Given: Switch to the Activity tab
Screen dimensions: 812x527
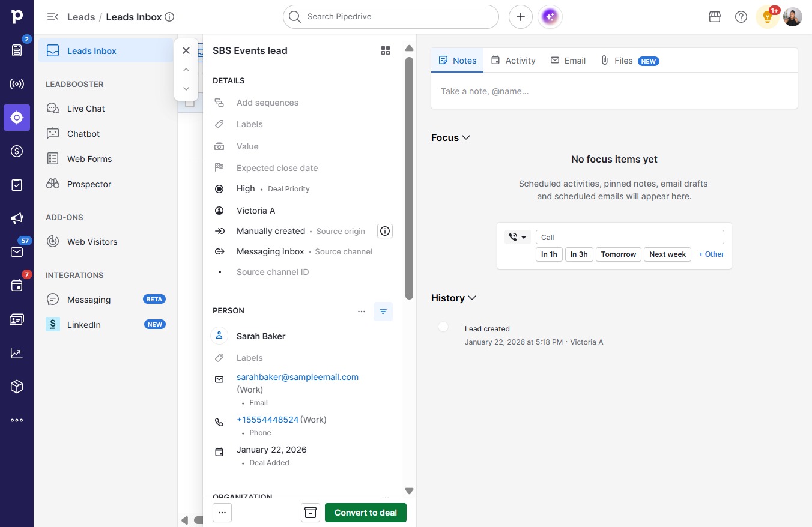Looking at the screenshot, I should [513, 61].
